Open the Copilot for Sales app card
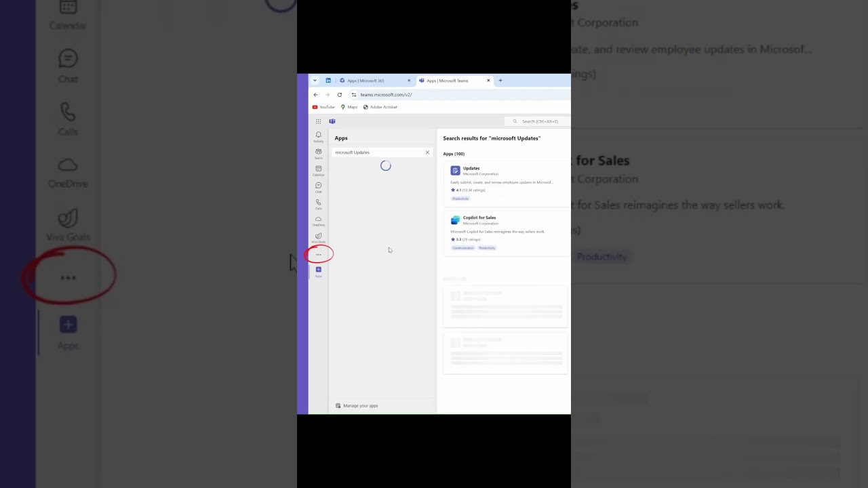Viewport: 868px width, 488px height. [x=507, y=233]
